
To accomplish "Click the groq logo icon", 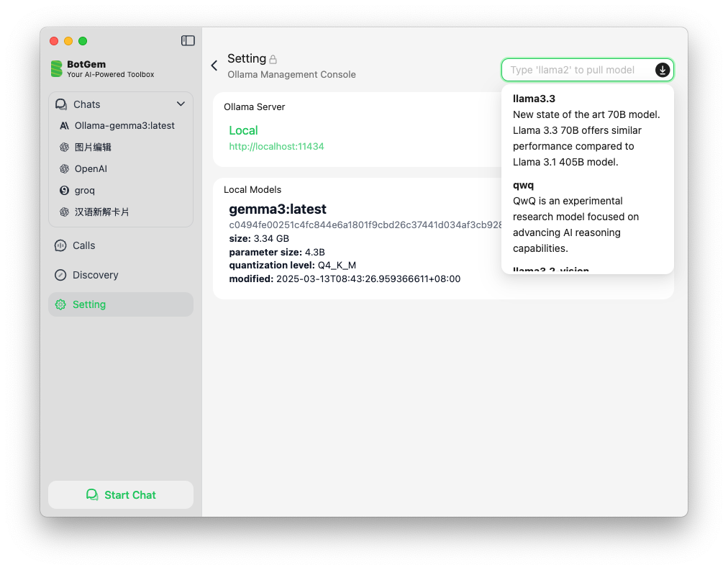I will tap(64, 191).
